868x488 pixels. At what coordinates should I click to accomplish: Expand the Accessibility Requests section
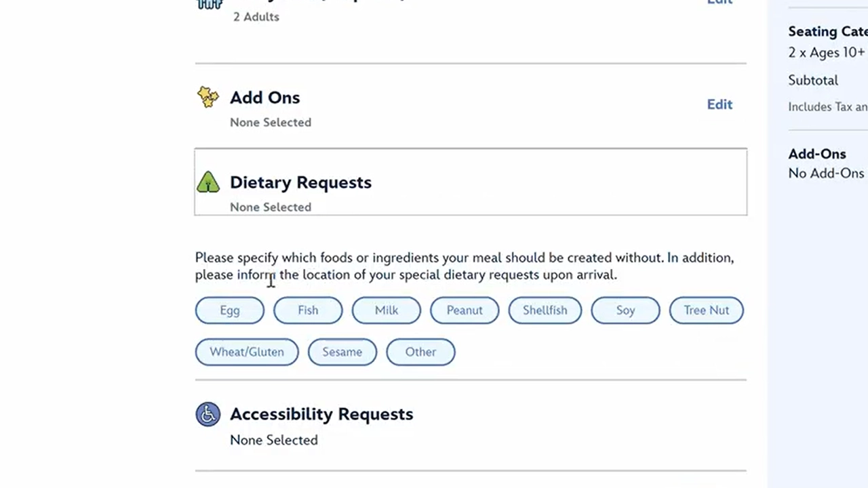click(x=321, y=414)
